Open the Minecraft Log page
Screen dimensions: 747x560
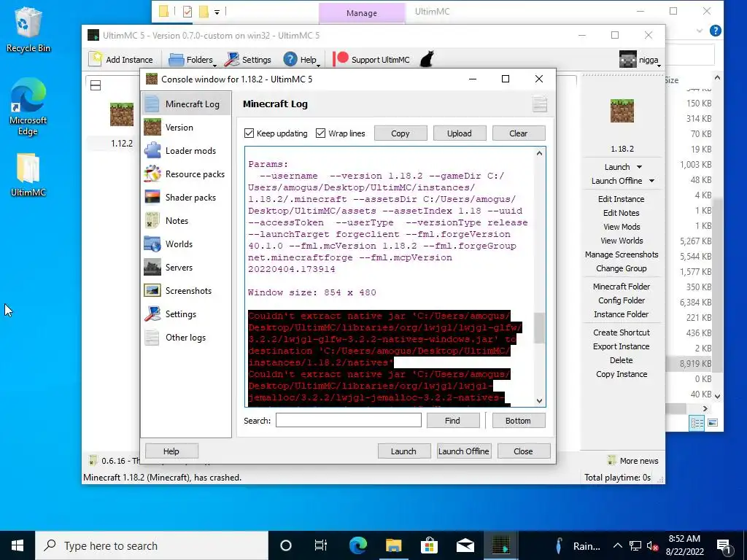point(186,104)
